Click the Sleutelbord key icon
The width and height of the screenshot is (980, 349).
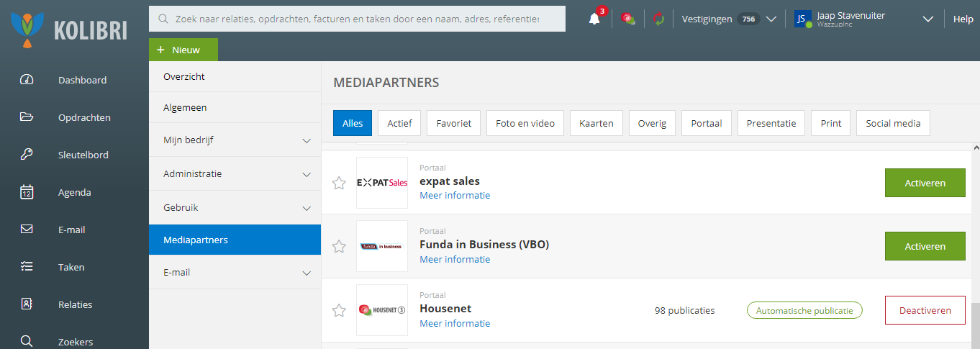coord(27,155)
